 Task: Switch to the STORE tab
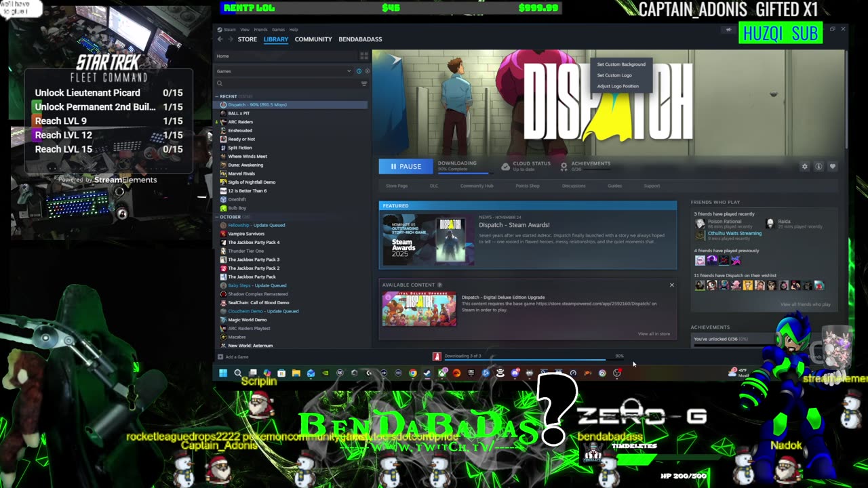[247, 39]
